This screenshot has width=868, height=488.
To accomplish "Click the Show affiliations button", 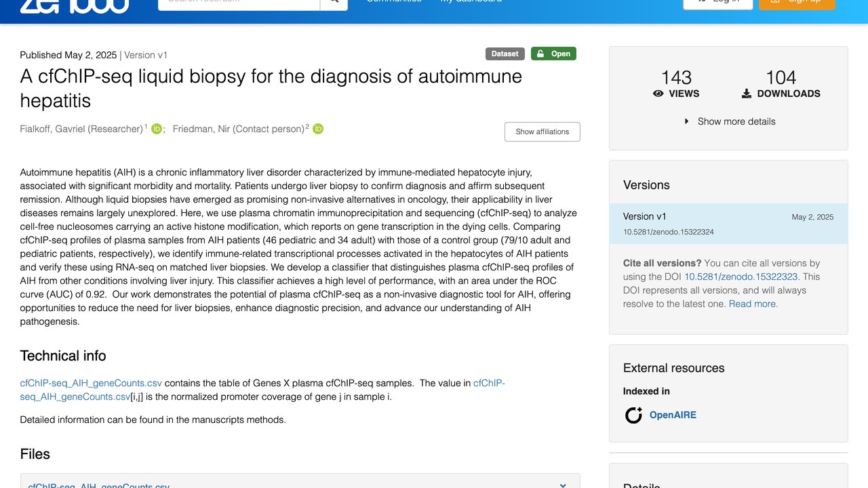I will click(542, 131).
